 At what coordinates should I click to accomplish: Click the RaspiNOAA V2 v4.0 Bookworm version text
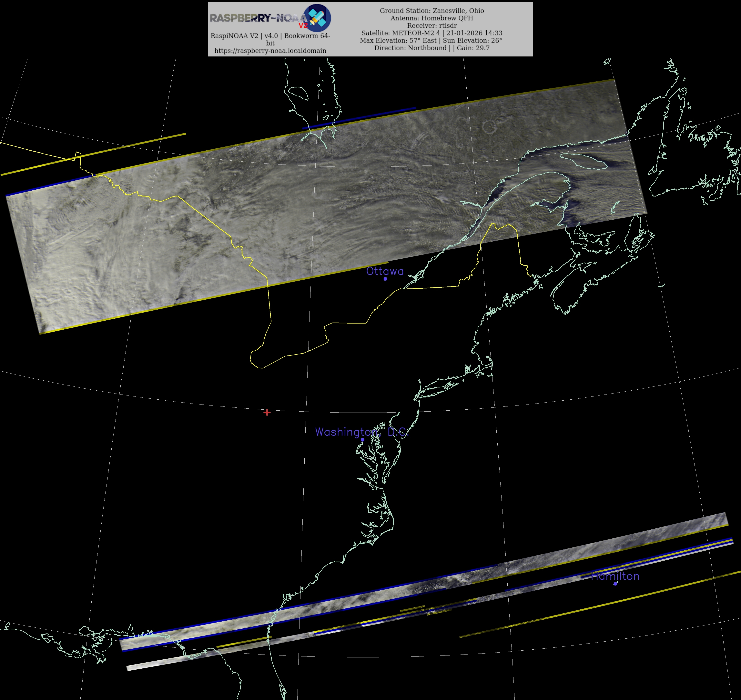point(270,36)
